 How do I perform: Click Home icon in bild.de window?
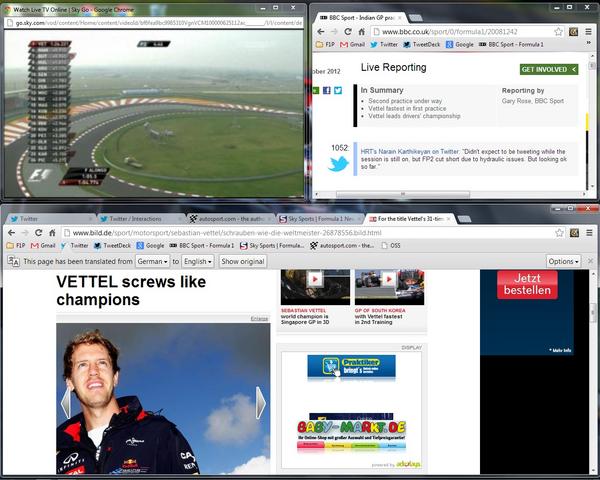[52, 233]
